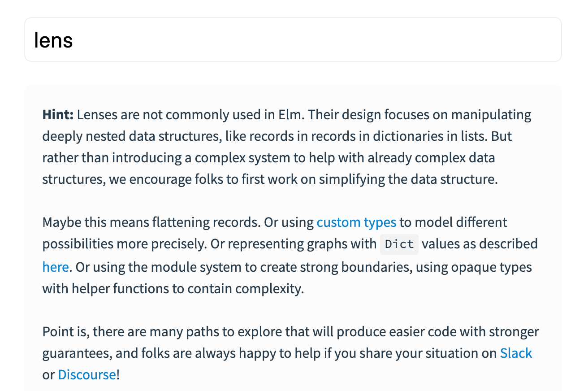The width and height of the screenshot is (588, 391).
Task: Place cursor after "lens" in search field
Action: point(74,40)
